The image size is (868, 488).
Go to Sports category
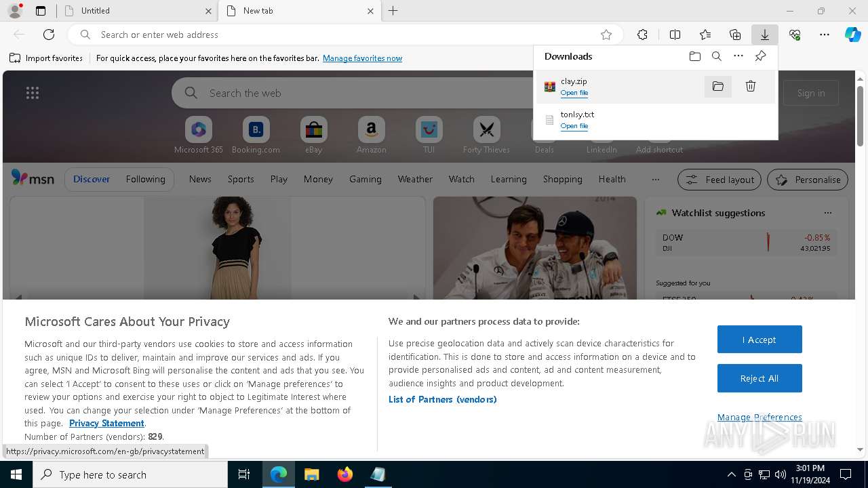point(241,179)
